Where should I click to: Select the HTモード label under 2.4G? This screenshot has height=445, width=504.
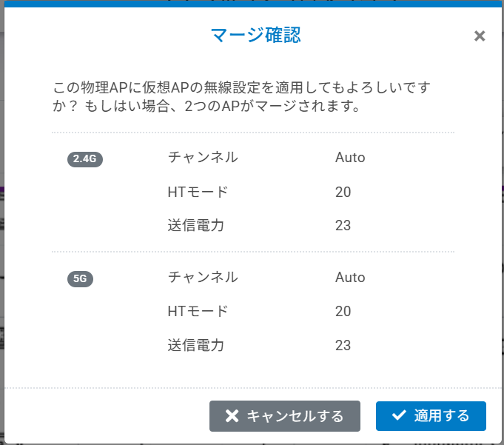pos(198,192)
